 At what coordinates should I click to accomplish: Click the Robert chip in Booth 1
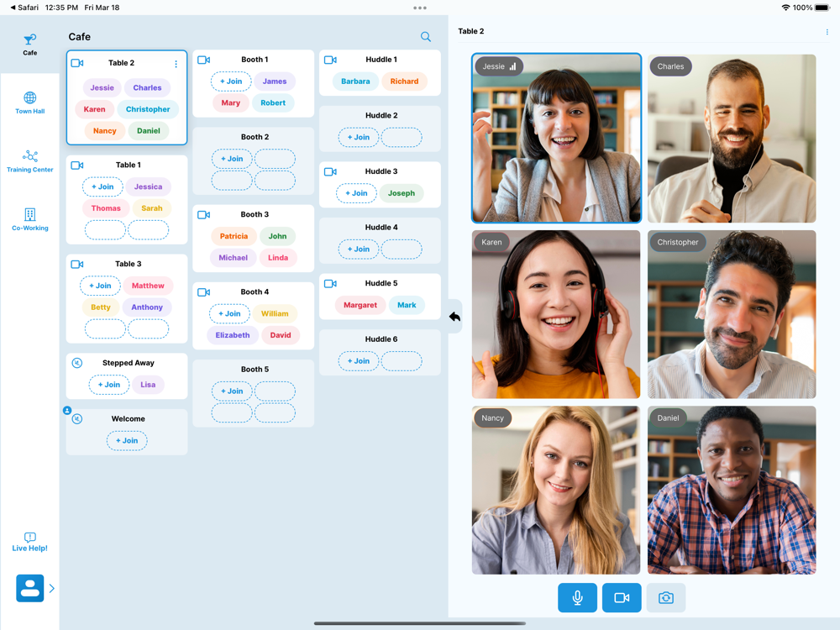tap(273, 102)
